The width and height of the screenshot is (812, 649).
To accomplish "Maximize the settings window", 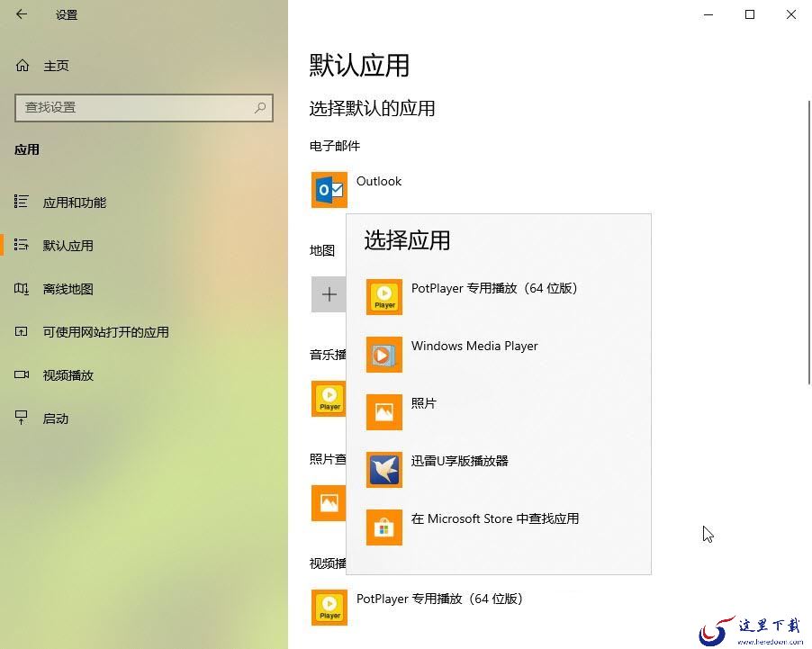I will click(749, 14).
